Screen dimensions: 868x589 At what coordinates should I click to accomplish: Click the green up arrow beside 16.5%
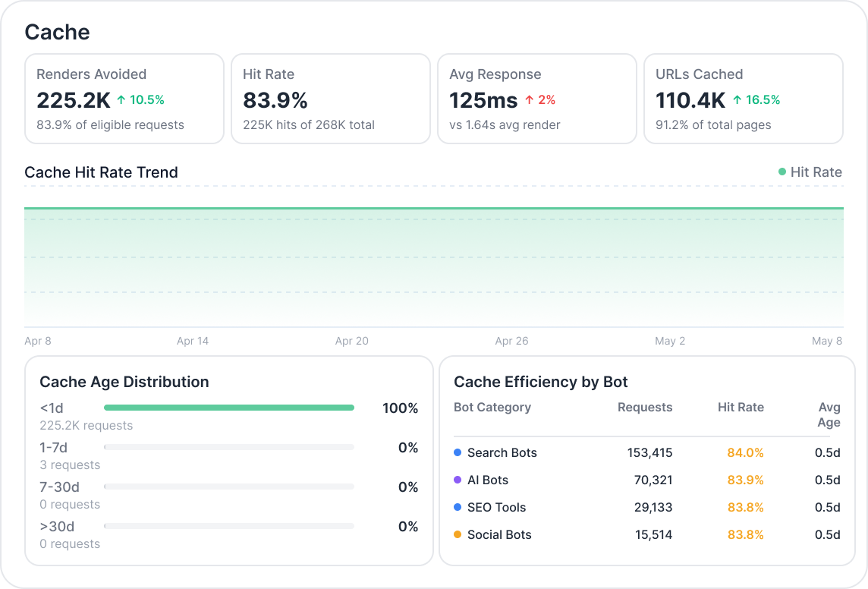pyautogui.click(x=737, y=100)
